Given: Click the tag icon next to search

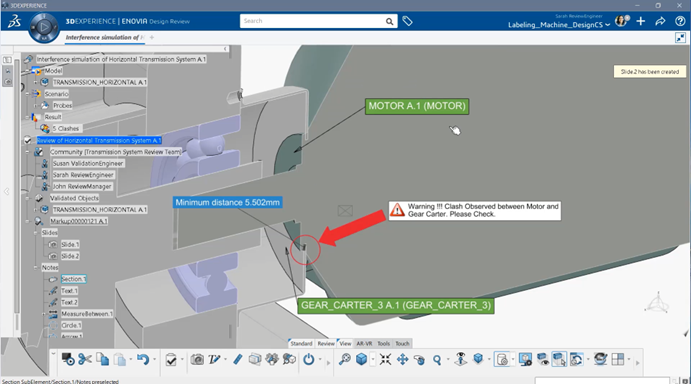Looking at the screenshot, I should [x=407, y=21].
